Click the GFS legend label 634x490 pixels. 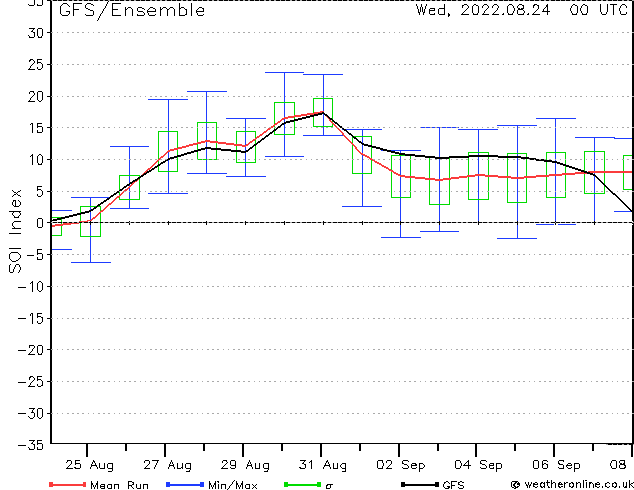[454, 485]
